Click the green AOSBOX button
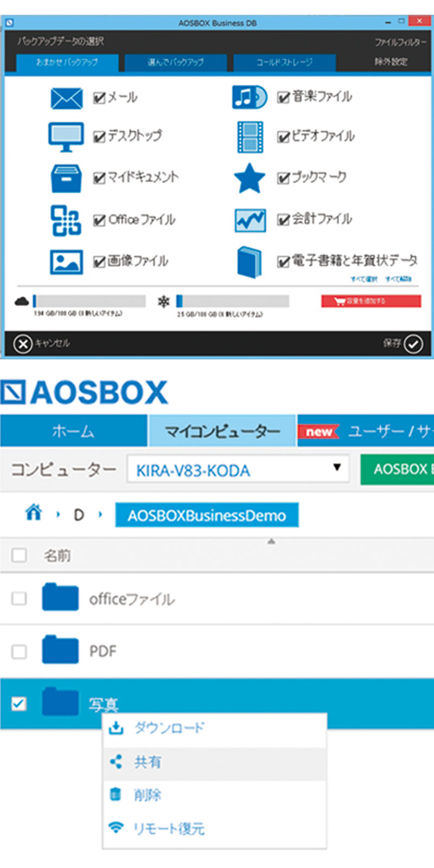 pyautogui.click(x=397, y=469)
